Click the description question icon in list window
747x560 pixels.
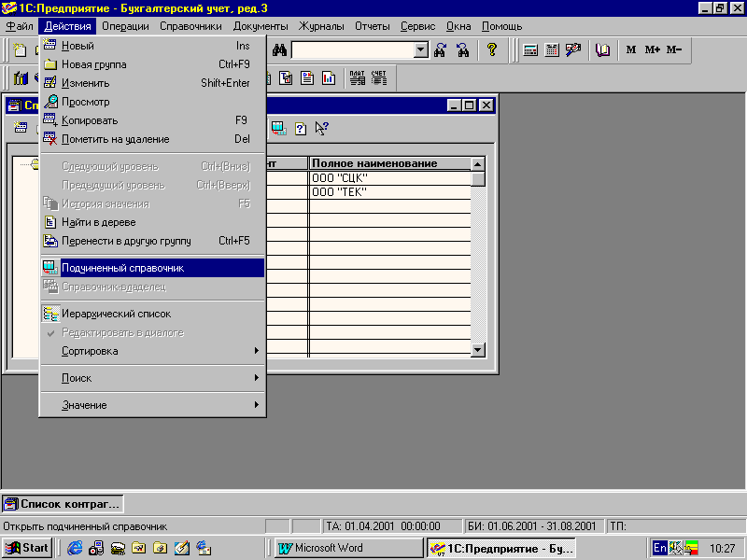300,128
